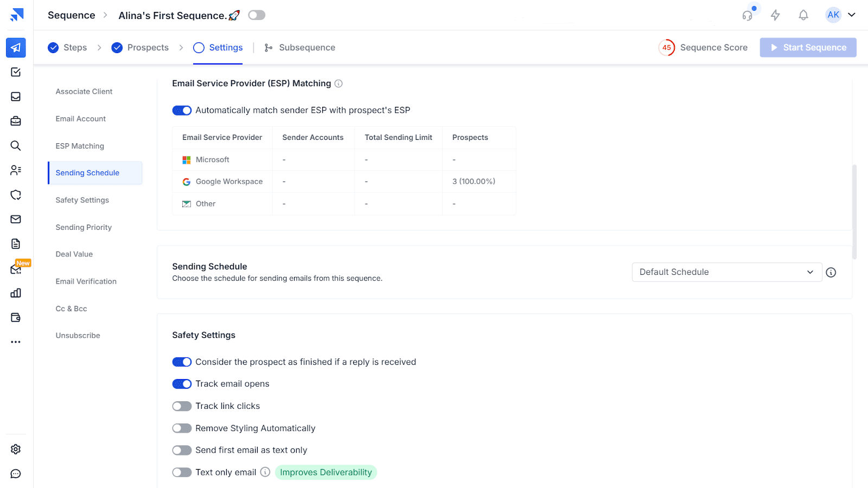The image size is (868, 488).
Task: Toggle sequence active switch beside title
Action: [x=257, y=15]
